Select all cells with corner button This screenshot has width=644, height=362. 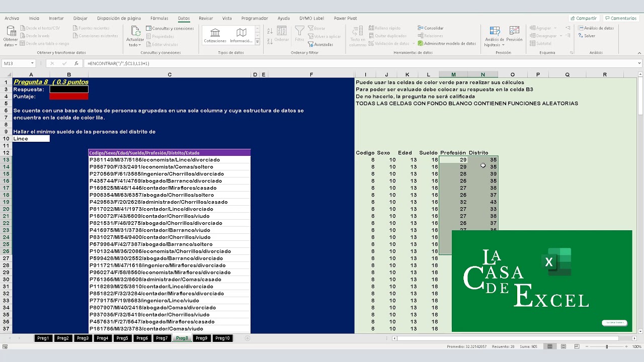tap(6, 75)
